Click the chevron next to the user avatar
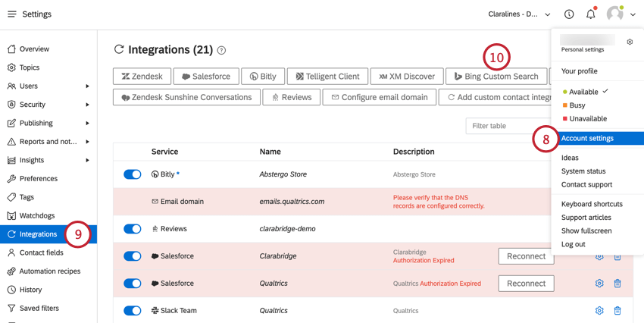 coord(633,15)
